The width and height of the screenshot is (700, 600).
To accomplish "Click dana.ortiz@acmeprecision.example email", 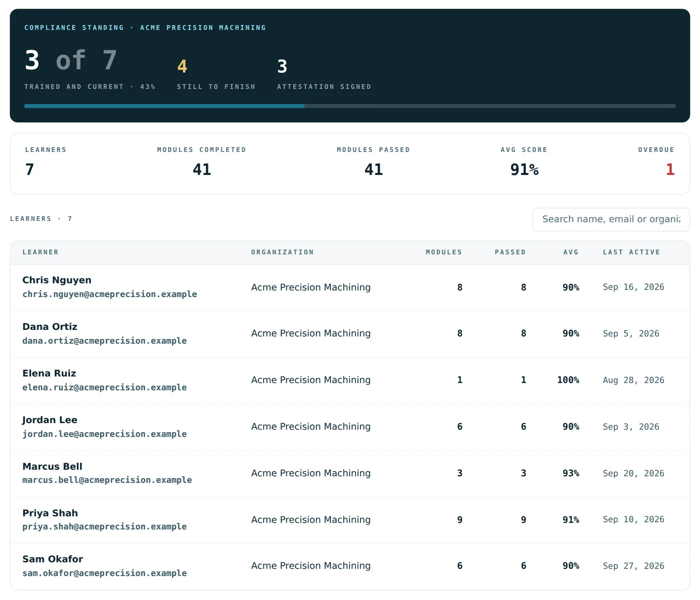I will click(104, 341).
